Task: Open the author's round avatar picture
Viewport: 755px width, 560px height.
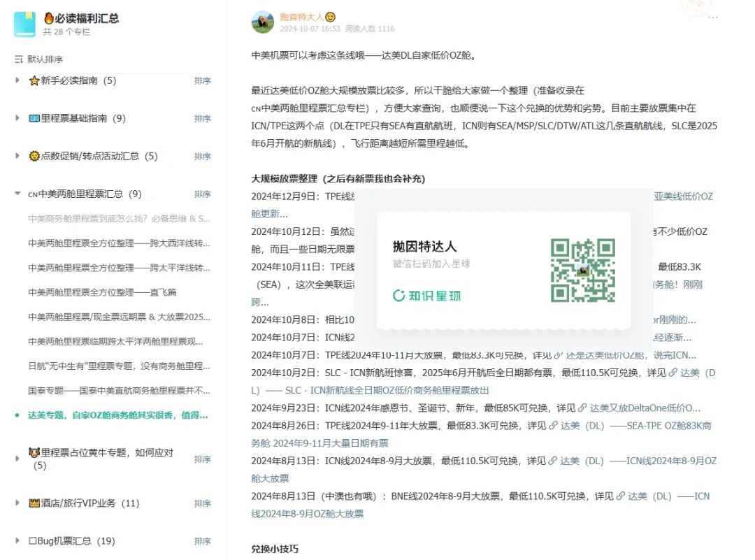Action: (x=262, y=22)
